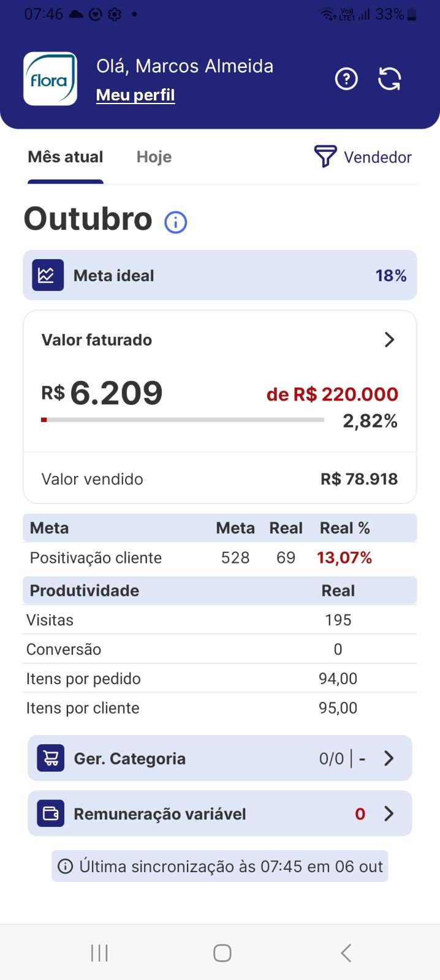Viewport: 440px width, 980px height.
Task: Expand Valor faturado details chevron
Action: [x=389, y=340]
